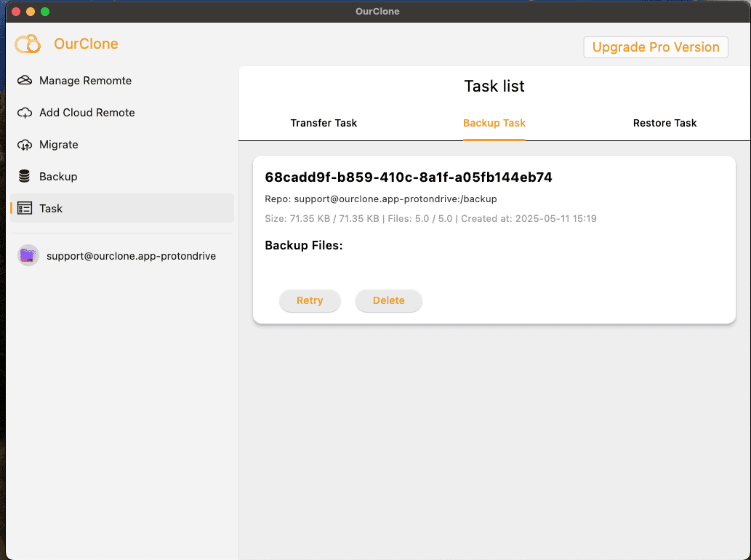Click the Add Cloud Remote plus-cloud icon
Viewport: 751px width, 560px height.
coord(25,113)
